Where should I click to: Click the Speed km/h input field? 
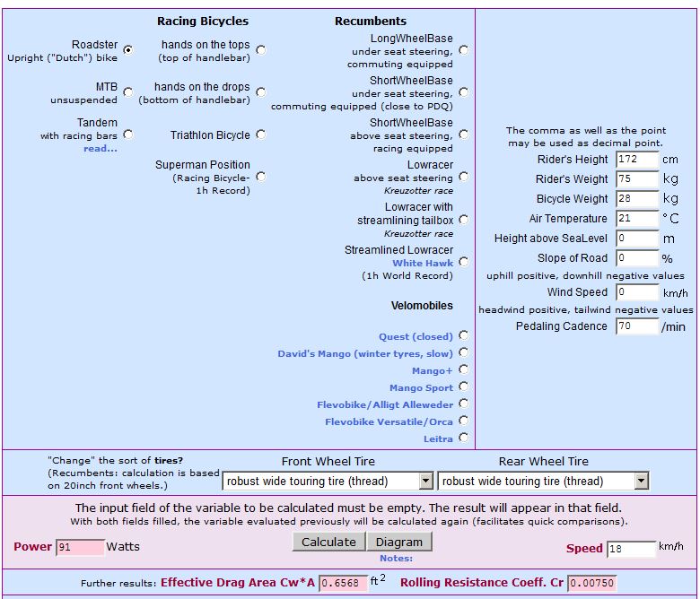(631, 549)
